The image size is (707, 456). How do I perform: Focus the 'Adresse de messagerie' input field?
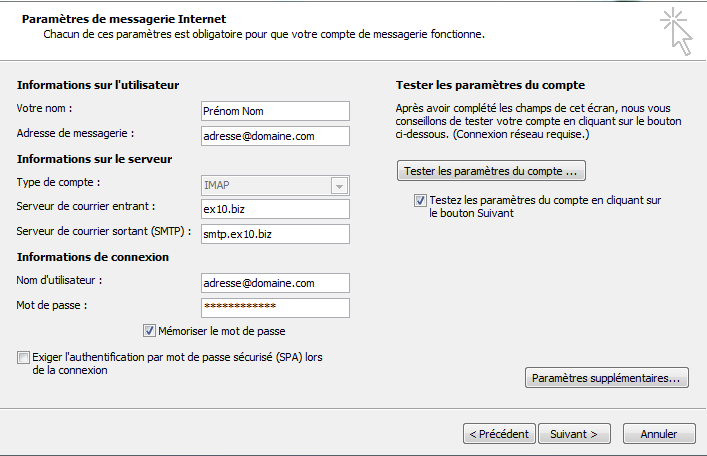point(274,135)
